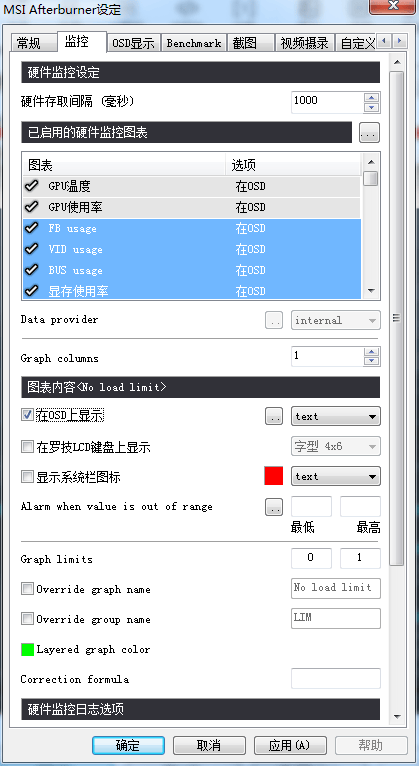
Task: Open the ellipsis button beside 已启用的硬件监控图表
Action: 369,133
